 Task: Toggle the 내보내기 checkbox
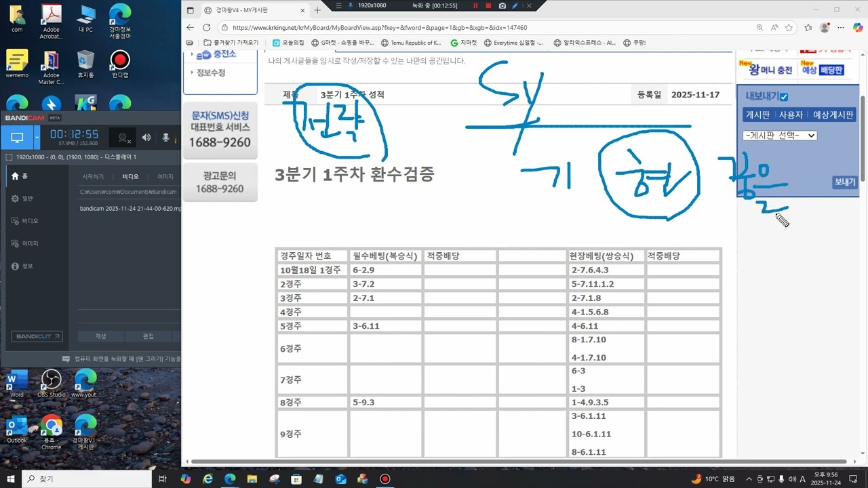784,97
